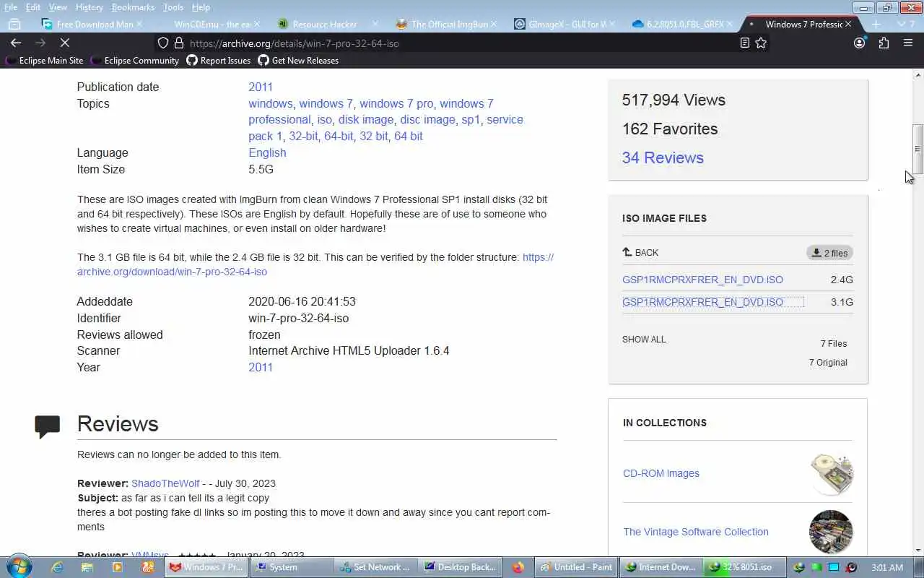
Task: Switch to Untitled - Paint taskbar button
Action: pos(575,567)
